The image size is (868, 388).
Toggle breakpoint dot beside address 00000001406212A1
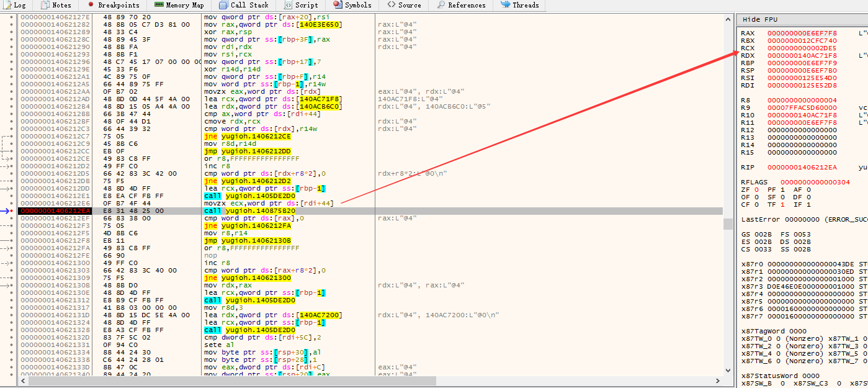pos(12,76)
